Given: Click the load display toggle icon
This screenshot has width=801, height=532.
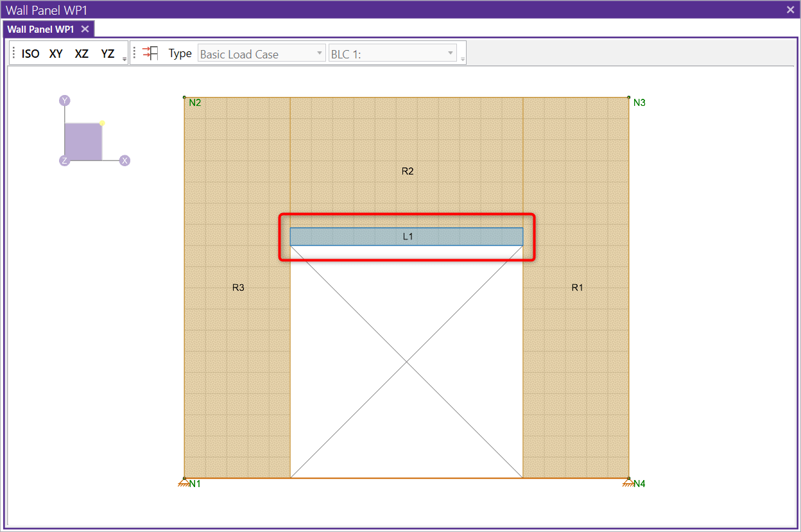Looking at the screenshot, I should [x=151, y=53].
